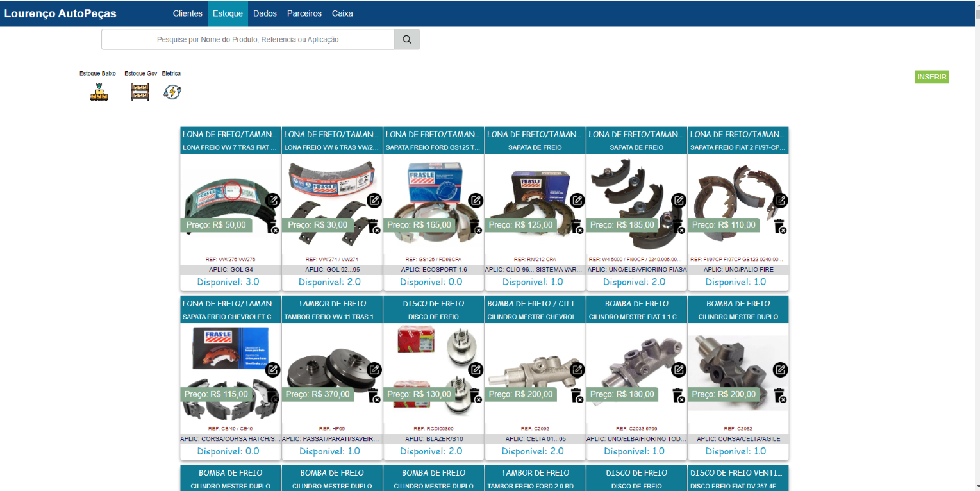Click the 'APLIC: CORSA/CELTA/AGILE' line
Screen dimensions: 980x491
tap(738, 439)
